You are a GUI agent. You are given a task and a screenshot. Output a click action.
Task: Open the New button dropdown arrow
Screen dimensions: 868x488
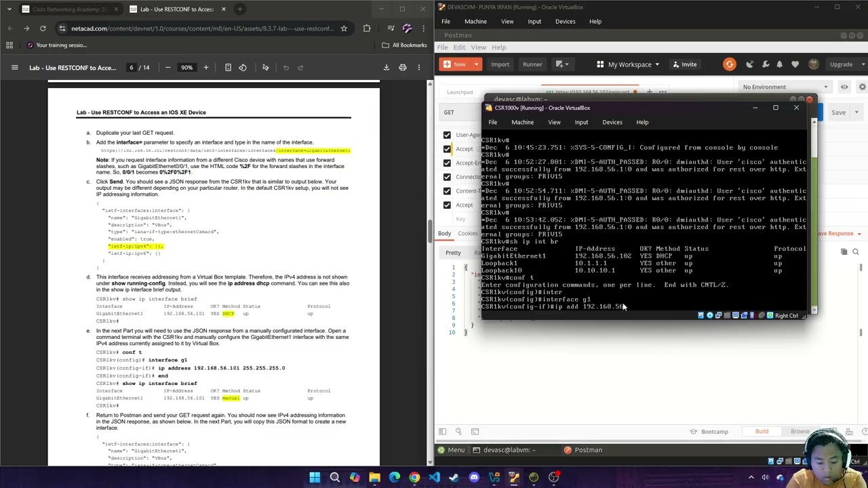476,64
